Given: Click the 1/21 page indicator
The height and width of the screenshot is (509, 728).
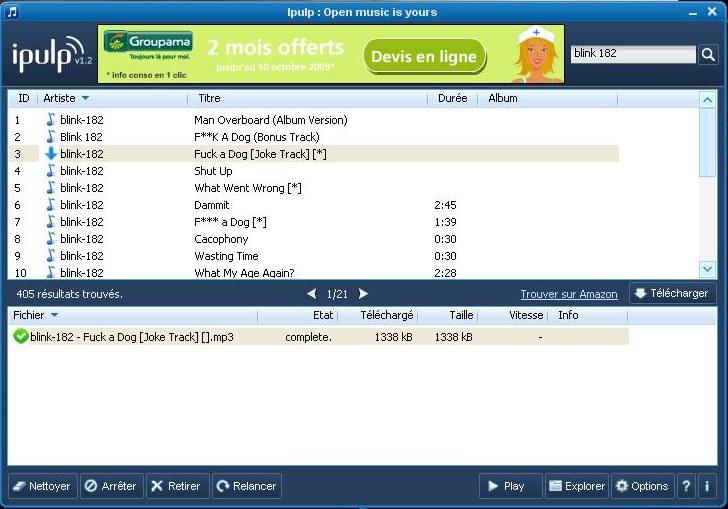Looking at the screenshot, I should [337, 294].
